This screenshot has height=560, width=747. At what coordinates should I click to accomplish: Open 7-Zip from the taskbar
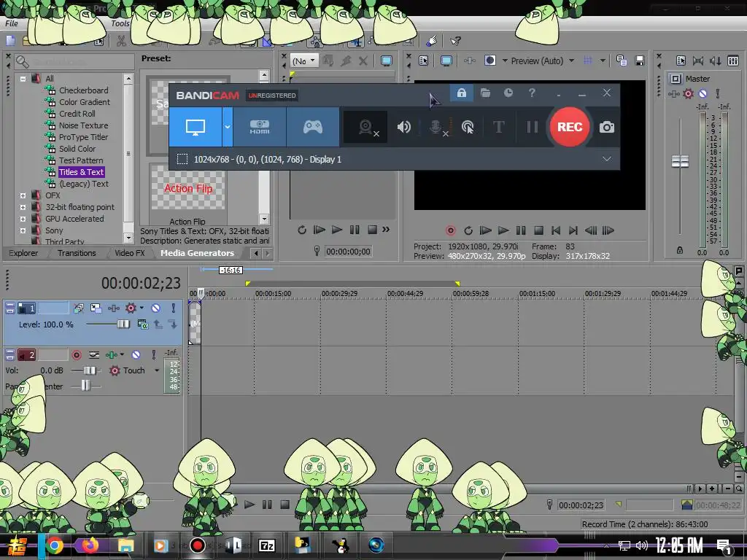(x=267, y=545)
